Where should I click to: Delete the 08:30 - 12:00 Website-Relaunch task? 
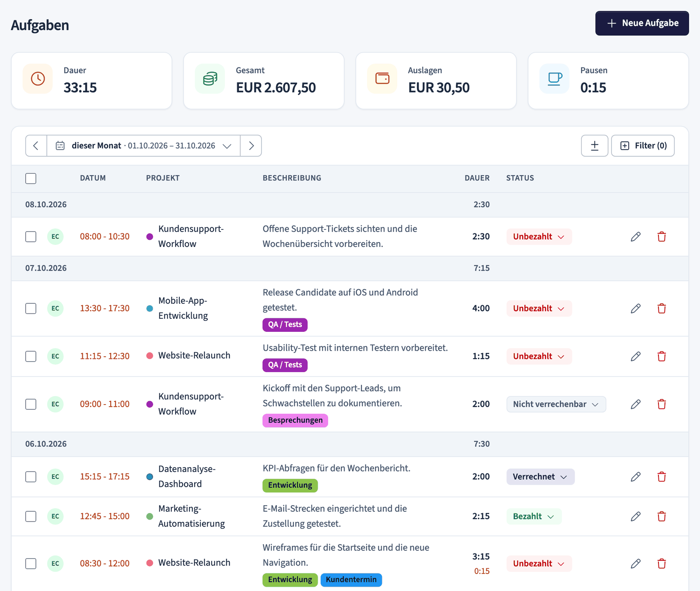pyautogui.click(x=661, y=563)
